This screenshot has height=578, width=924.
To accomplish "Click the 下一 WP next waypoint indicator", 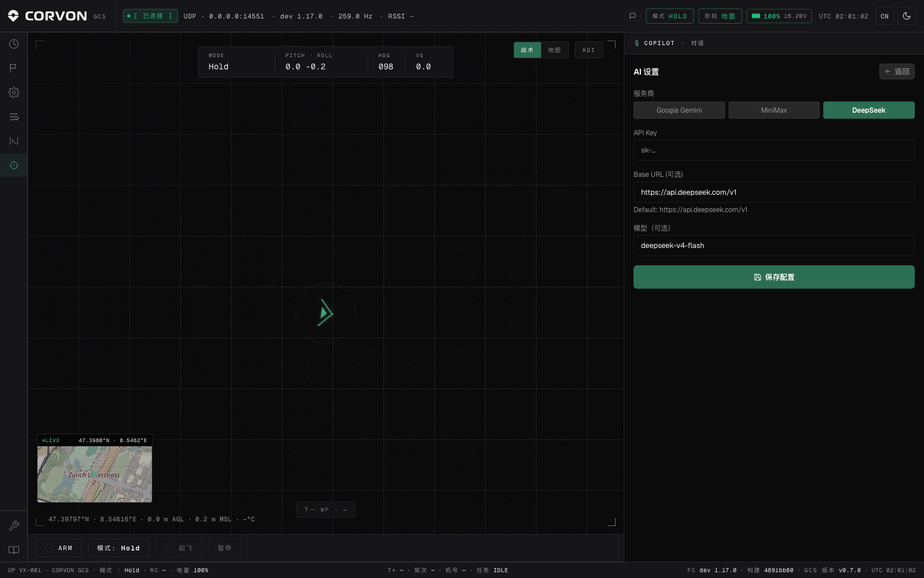I will 325,510.
